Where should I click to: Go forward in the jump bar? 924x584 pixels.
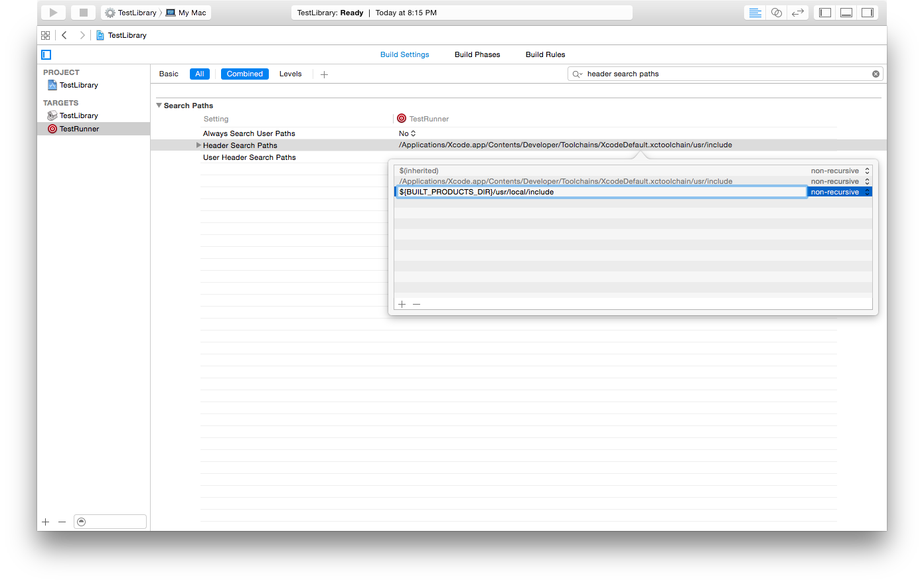(82, 35)
